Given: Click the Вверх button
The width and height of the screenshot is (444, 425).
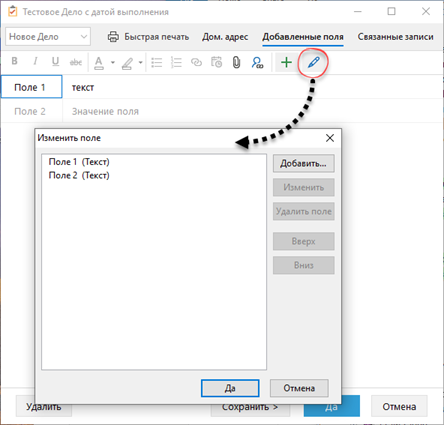Looking at the screenshot, I should pos(303,241).
